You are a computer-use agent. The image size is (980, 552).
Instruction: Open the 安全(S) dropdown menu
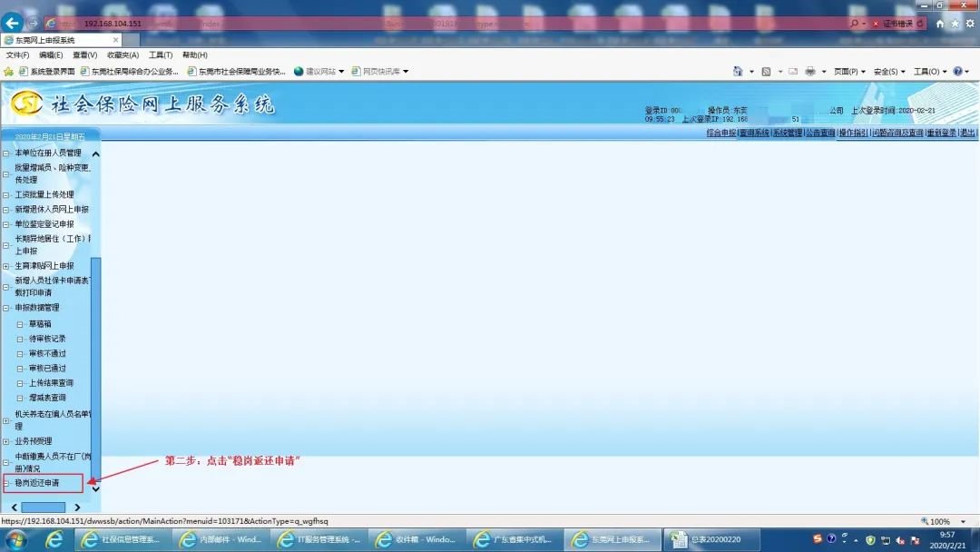coord(889,71)
